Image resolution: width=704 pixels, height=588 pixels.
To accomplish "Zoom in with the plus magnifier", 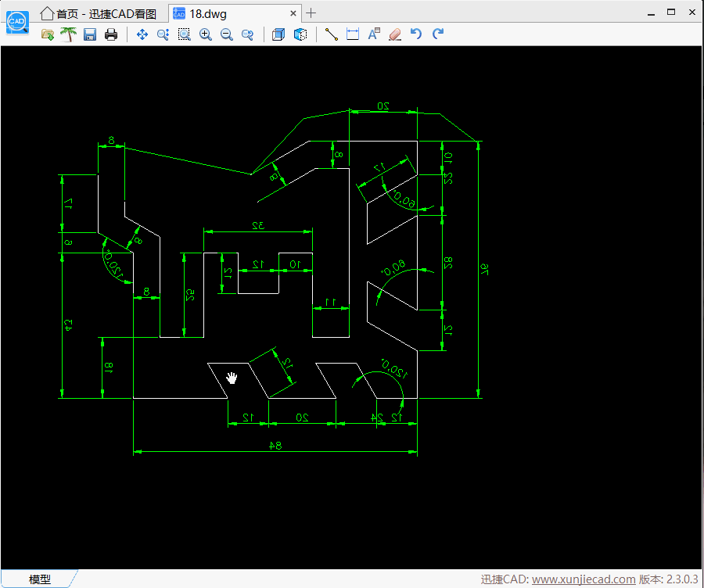I will (x=205, y=34).
